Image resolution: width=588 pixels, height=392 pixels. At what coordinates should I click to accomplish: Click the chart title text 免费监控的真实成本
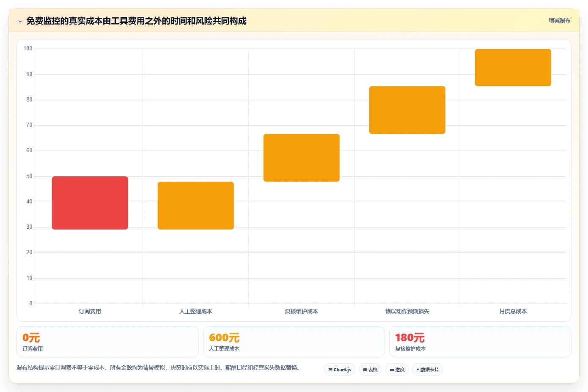(64, 21)
